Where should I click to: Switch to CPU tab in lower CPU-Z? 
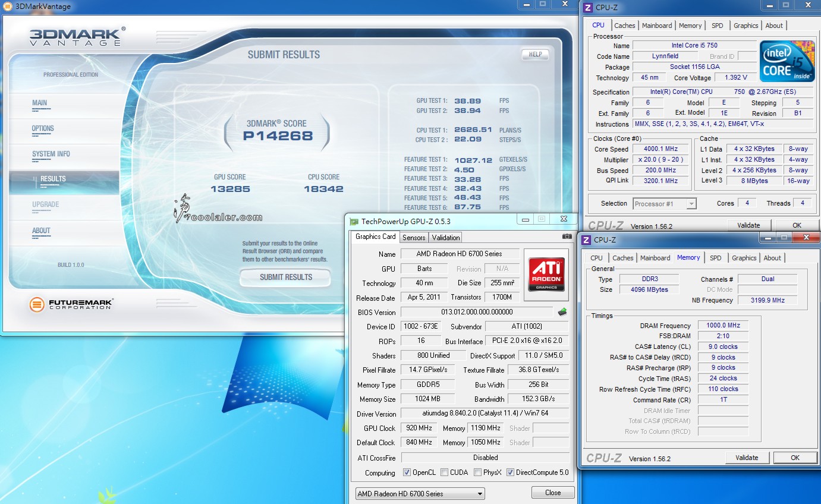point(597,258)
